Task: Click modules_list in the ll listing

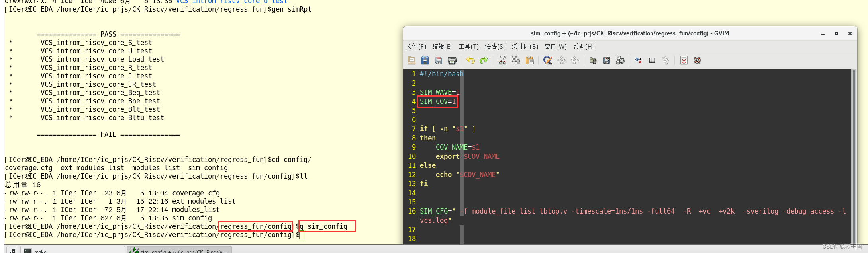Action: coord(196,210)
